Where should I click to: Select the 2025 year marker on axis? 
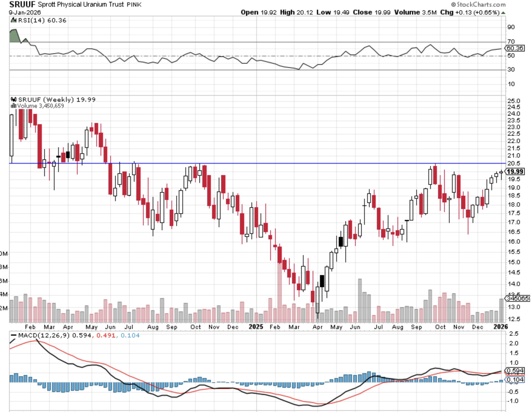point(256,327)
